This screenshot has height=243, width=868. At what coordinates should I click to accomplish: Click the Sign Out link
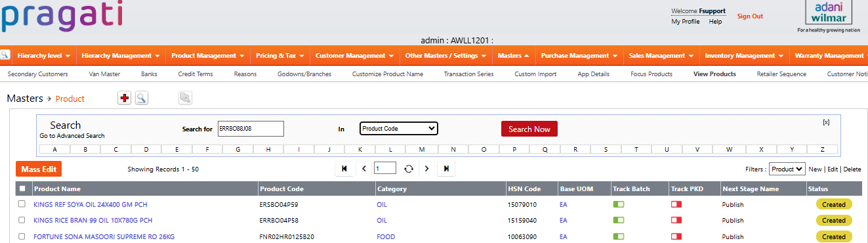click(750, 16)
